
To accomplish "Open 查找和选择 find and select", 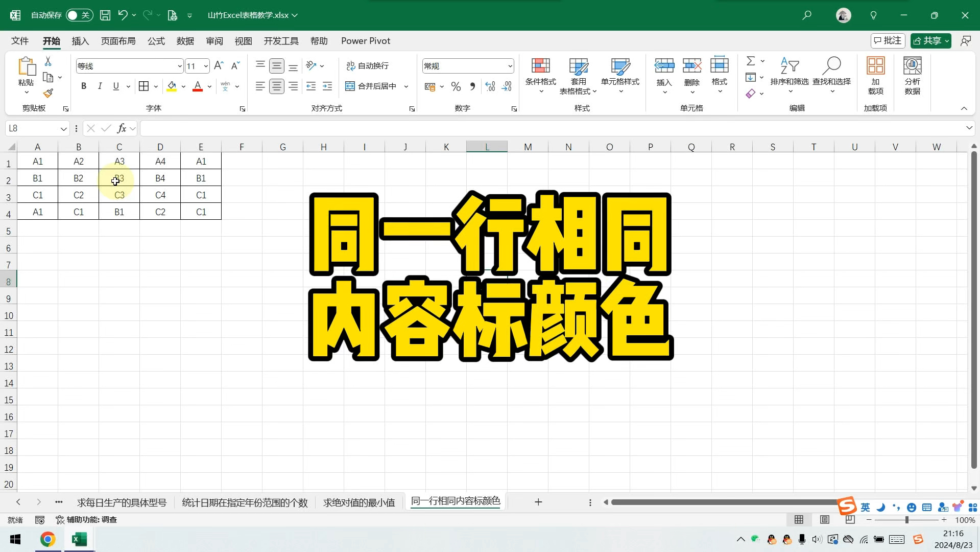I will [x=831, y=75].
